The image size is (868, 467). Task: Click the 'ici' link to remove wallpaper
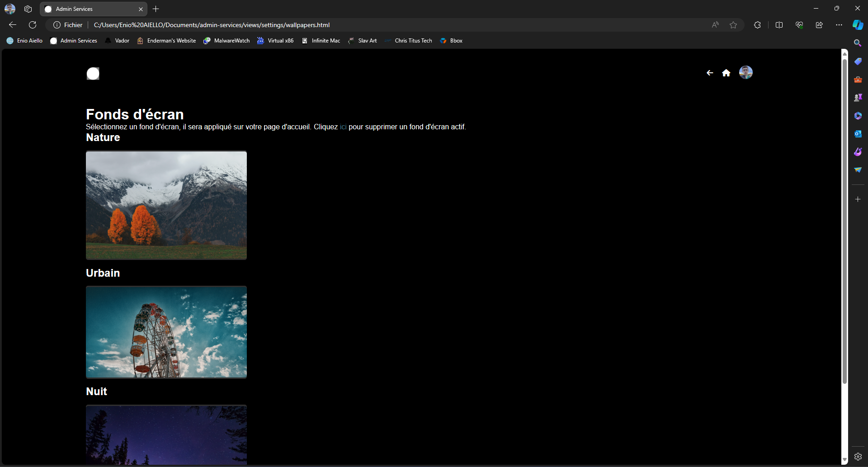343,127
